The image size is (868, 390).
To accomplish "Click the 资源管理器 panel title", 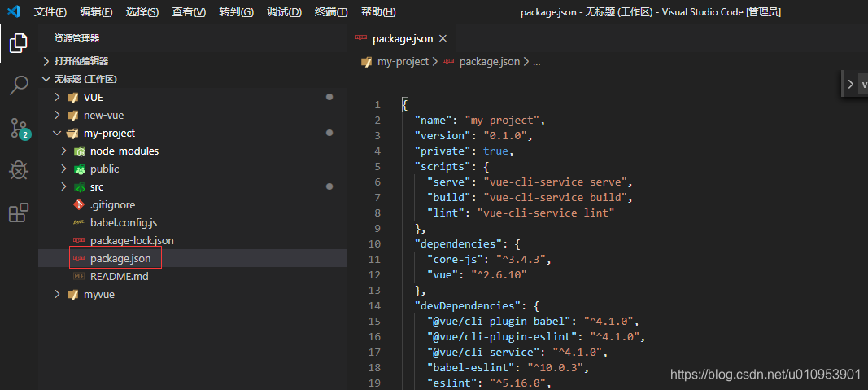I will (x=76, y=38).
